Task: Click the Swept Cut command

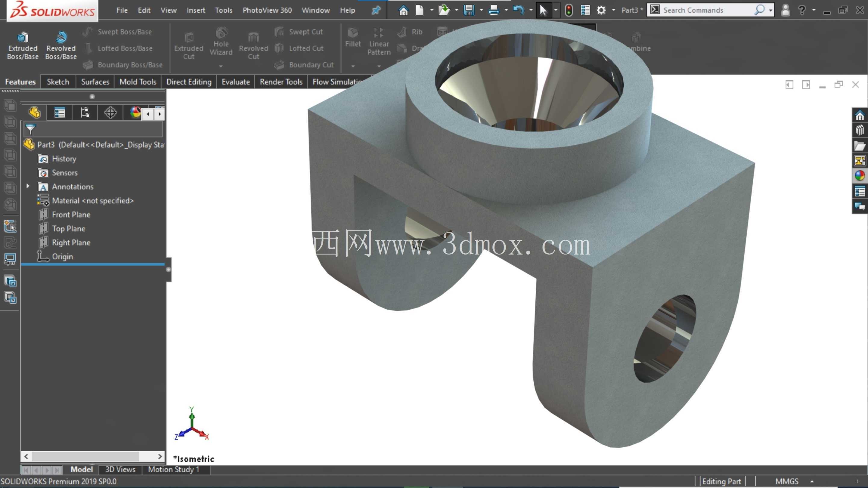Action: tap(299, 32)
